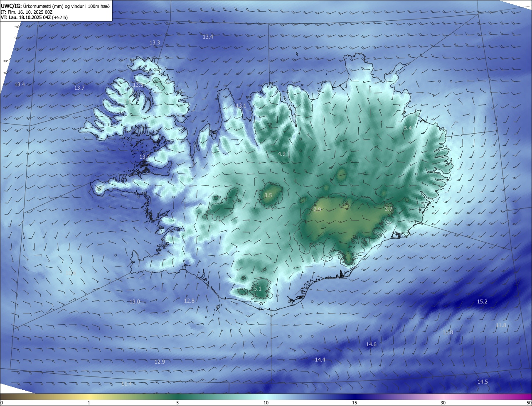532x406 pixels.
Task: Click the 13.0 value label
Action: (135, 302)
